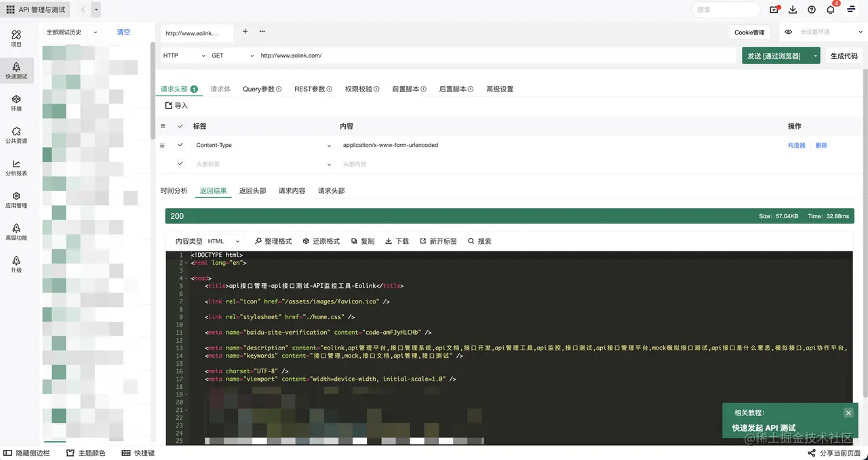Toggle the empty 头部标签 row checkbox
The width and height of the screenshot is (868, 460).
(x=180, y=164)
